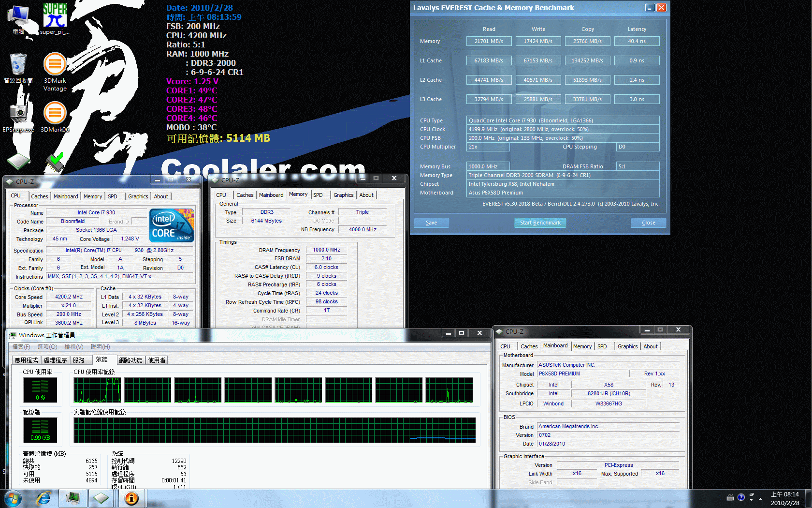Switch to SPD tab in CPU-Z Memory window
The height and width of the screenshot is (508, 812).
318,195
